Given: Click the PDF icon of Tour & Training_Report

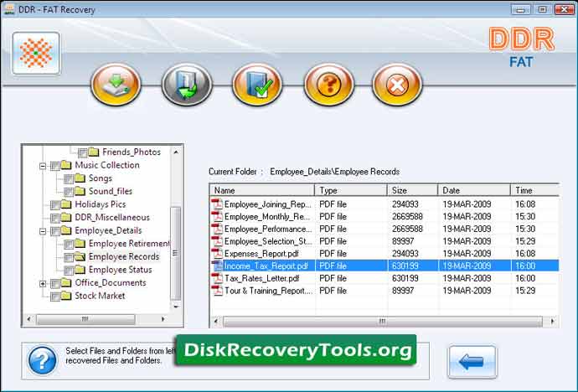Looking at the screenshot, I should click(x=217, y=291).
